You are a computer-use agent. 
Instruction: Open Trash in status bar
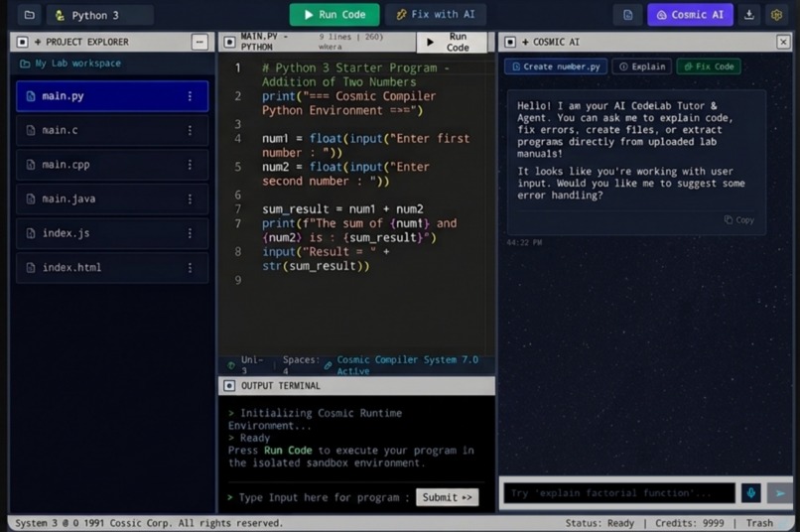tap(759, 523)
